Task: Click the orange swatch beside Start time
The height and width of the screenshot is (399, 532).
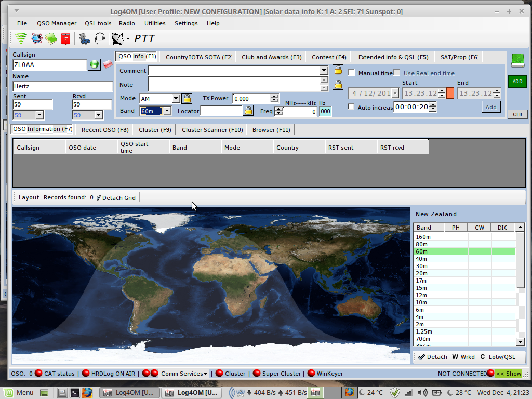Action: tap(450, 93)
